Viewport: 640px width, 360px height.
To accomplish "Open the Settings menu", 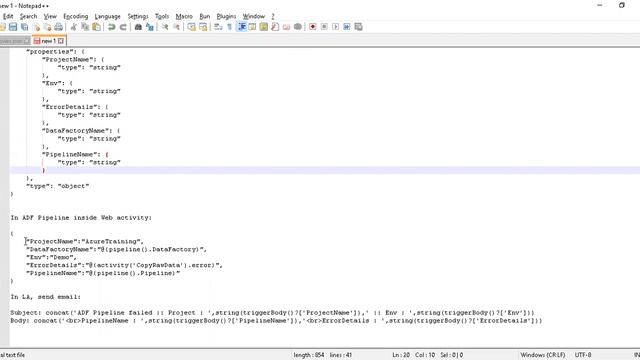I will [138, 16].
